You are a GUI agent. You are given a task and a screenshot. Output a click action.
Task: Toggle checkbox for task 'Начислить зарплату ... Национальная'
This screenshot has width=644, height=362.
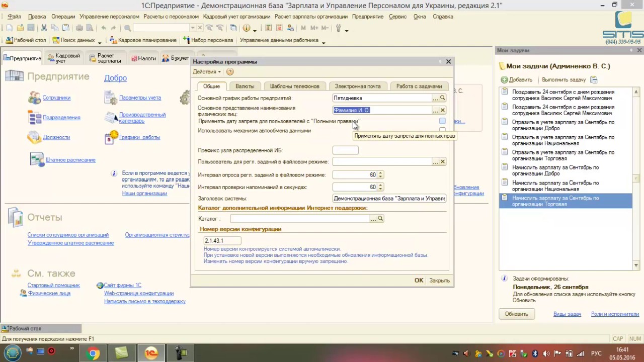(504, 183)
